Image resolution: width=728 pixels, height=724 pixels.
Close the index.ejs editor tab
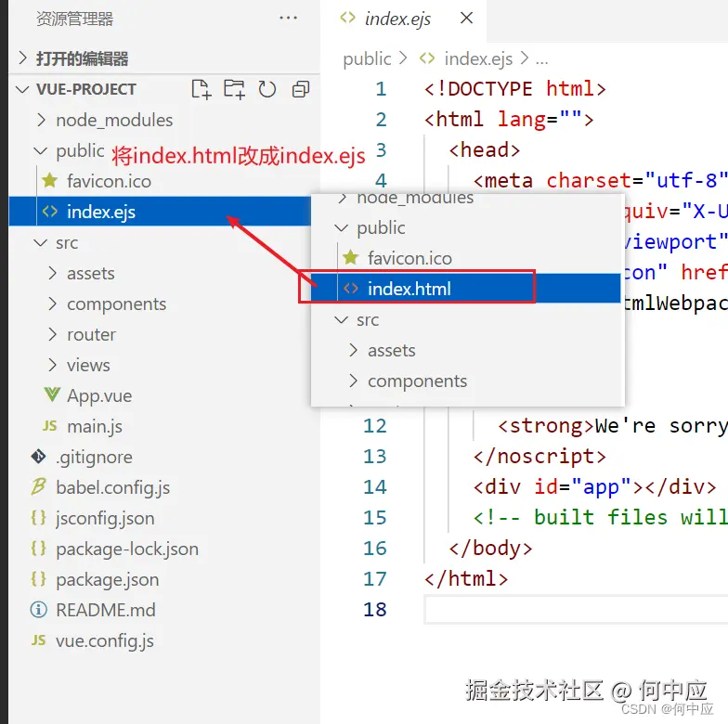(466, 19)
